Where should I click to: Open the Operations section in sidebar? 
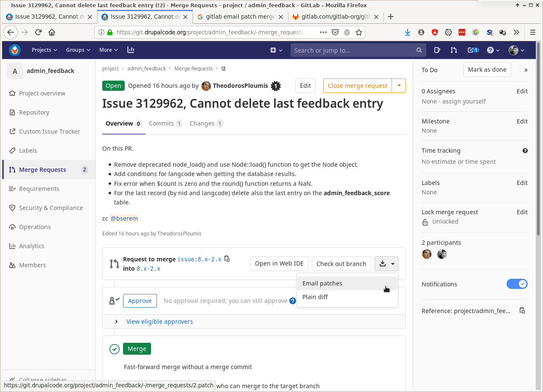coord(35,227)
